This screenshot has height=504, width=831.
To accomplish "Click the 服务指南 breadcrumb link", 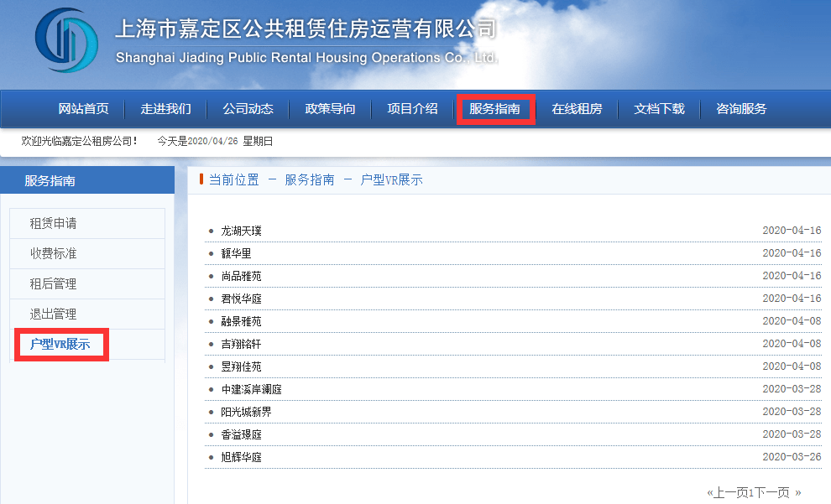I will click(x=310, y=180).
